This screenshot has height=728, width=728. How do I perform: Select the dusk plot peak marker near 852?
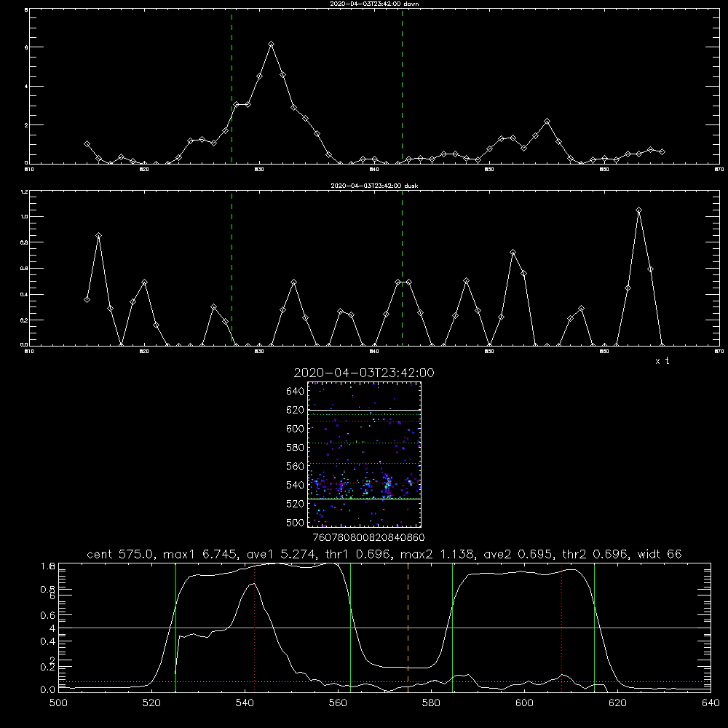point(513,252)
